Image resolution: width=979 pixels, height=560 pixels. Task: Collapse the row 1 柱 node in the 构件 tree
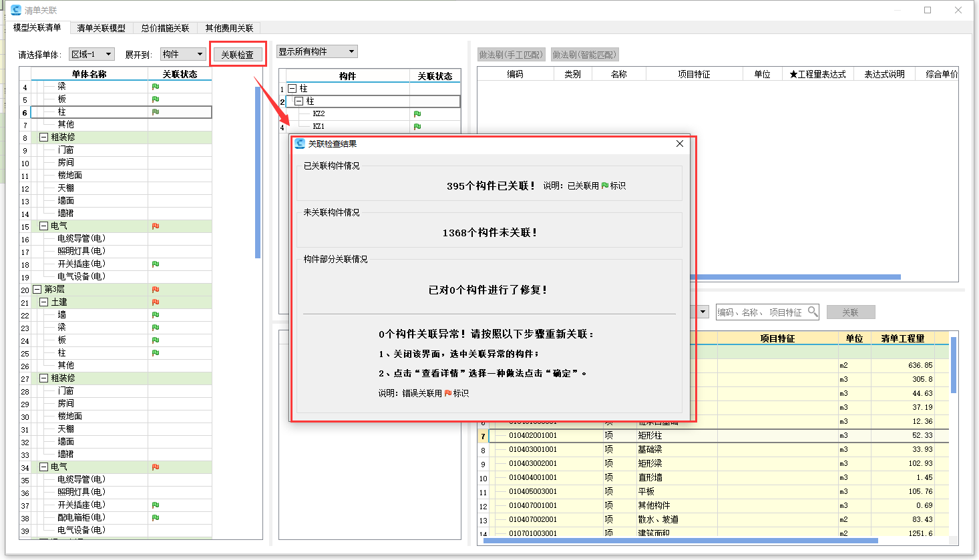tap(292, 89)
